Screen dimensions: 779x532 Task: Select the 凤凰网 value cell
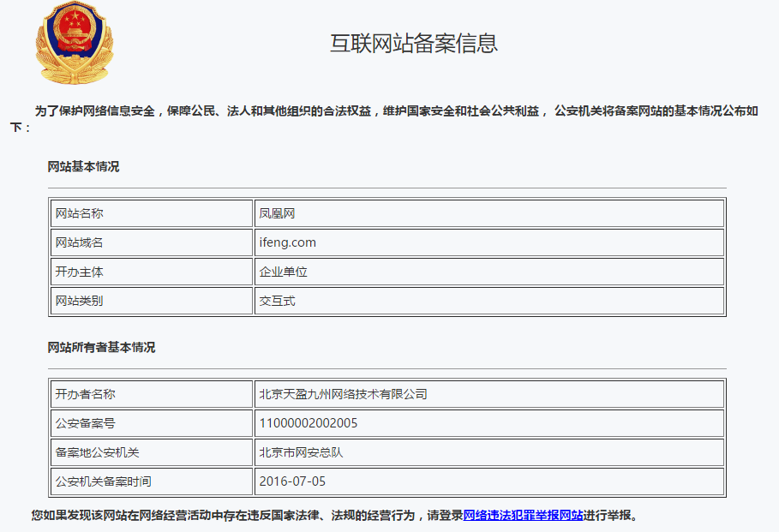[488, 213]
